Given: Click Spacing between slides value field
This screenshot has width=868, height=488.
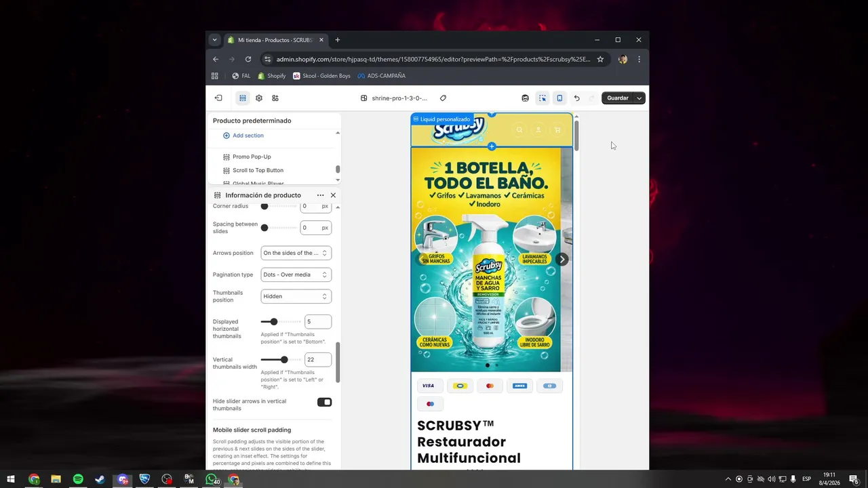Looking at the screenshot, I should (315, 228).
